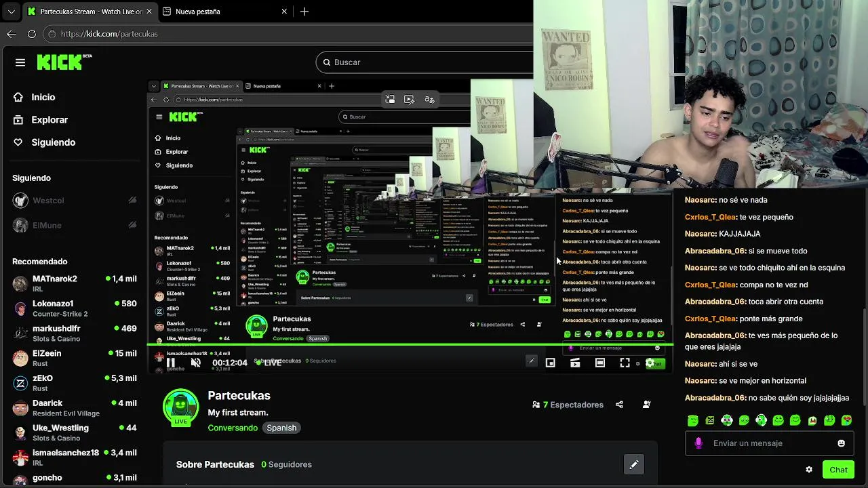Open Inicio in the sidebar
The image size is (868, 488).
[43, 97]
